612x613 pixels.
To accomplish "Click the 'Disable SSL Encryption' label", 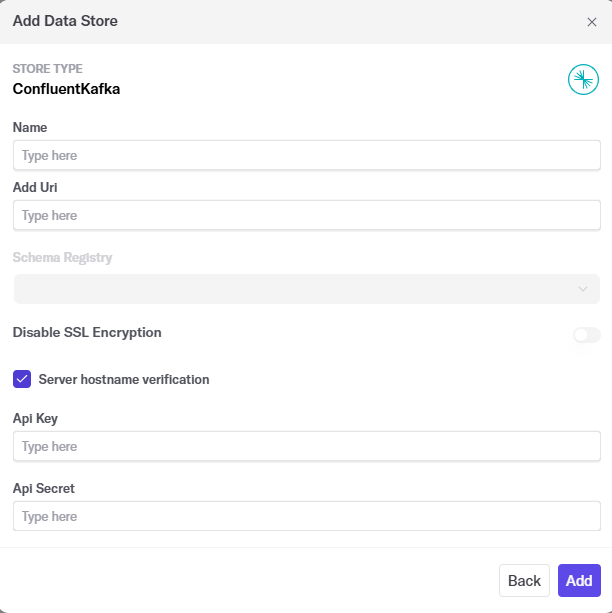I will click(x=87, y=332).
